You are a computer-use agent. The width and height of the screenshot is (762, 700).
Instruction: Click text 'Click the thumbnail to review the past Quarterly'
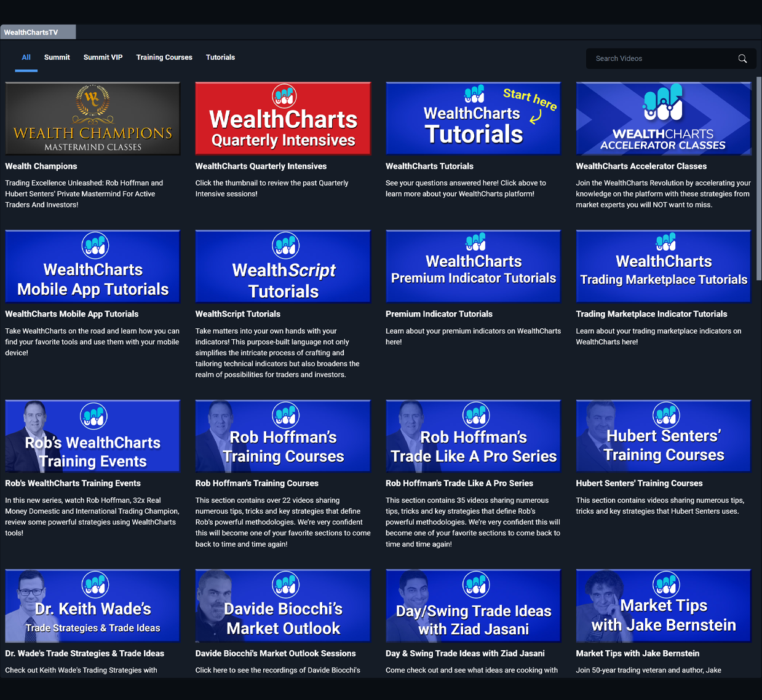click(272, 183)
